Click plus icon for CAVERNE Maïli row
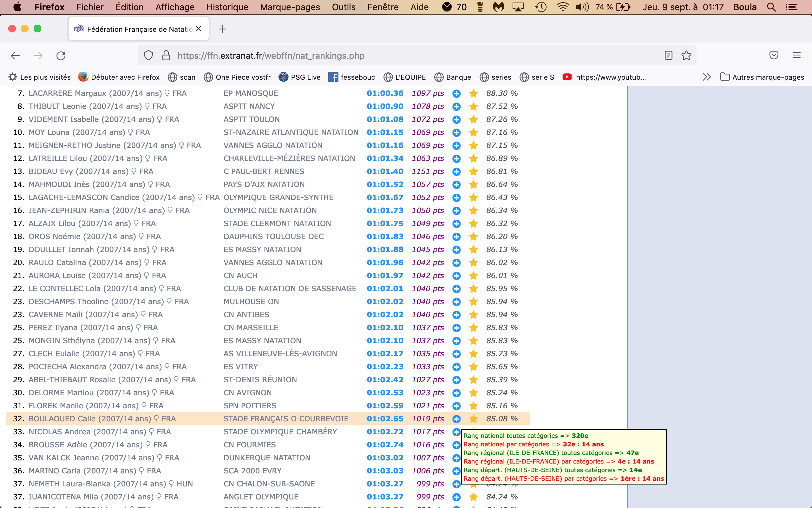The image size is (812, 508). (456, 315)
